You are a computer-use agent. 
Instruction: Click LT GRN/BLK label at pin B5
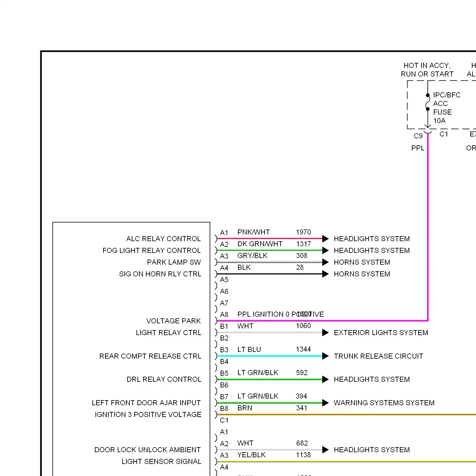[x=258, y=373]
